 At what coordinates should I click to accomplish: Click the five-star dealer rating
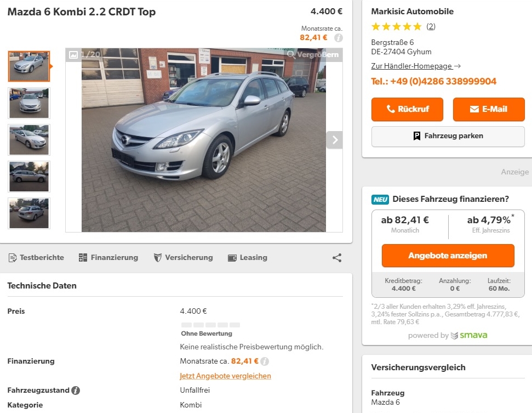(396, 26)
